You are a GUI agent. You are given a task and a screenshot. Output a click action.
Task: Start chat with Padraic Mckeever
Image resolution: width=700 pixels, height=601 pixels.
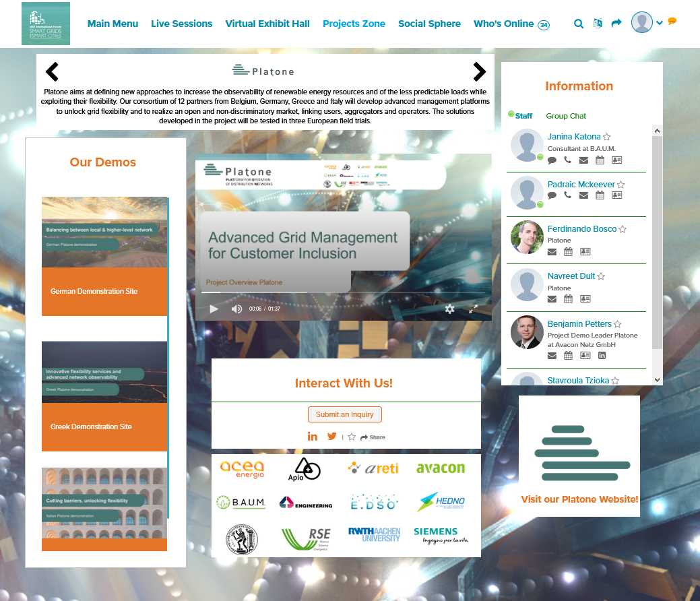click(x=552, y=195)
